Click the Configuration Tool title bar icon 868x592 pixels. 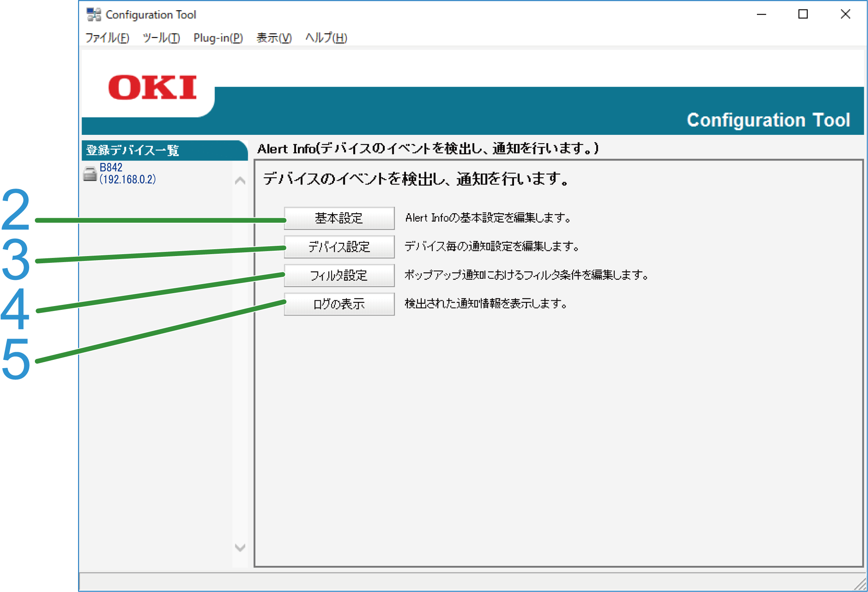(x=94, y=14)
